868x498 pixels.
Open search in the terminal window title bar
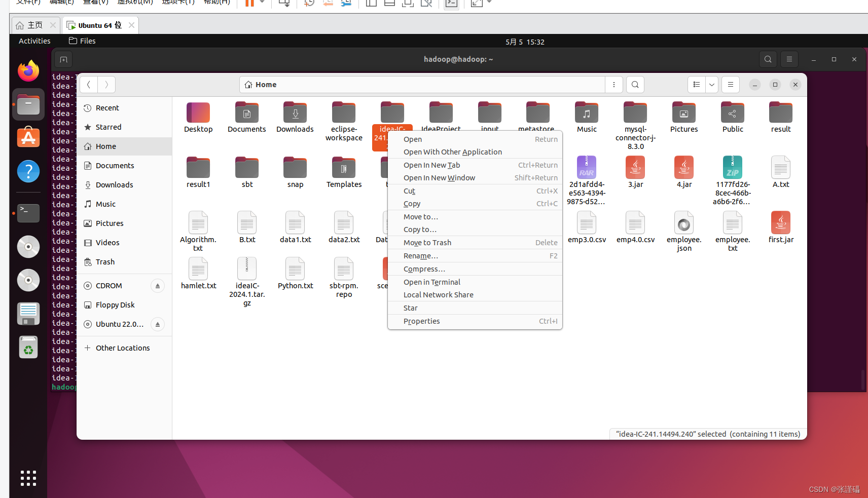(768, 59)
